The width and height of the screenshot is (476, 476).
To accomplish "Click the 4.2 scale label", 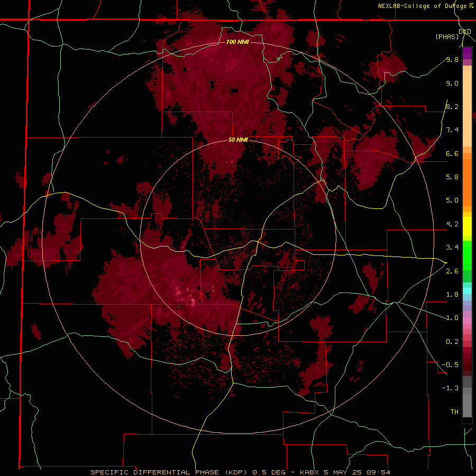I will [x=452, y=224].
